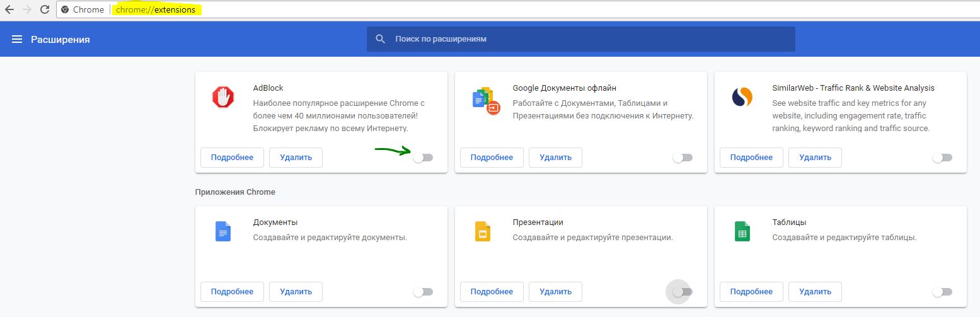The height and width of the screenshot is (317, 980).
Task: Click the SimilarWeb - Traffic Rank title
Action: point(853,88)
